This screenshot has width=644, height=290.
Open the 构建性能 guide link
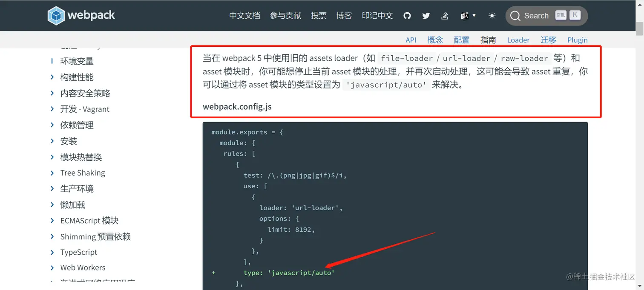click(77, 77)
